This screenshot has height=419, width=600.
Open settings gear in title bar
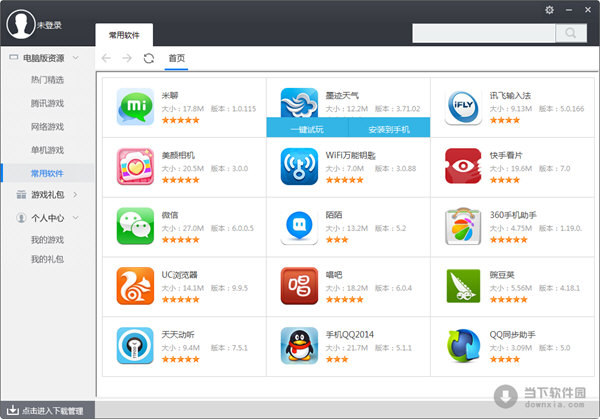[x=549, y=10]
